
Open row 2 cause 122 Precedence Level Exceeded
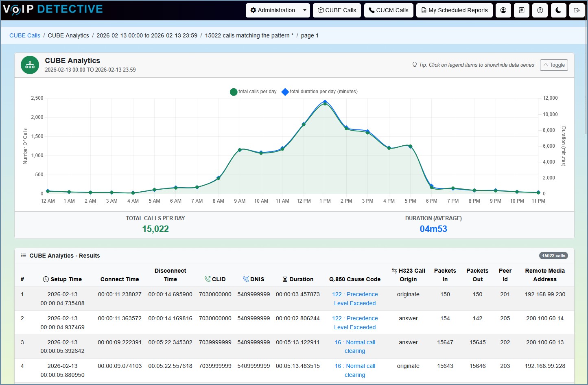[x=355, y=323]
